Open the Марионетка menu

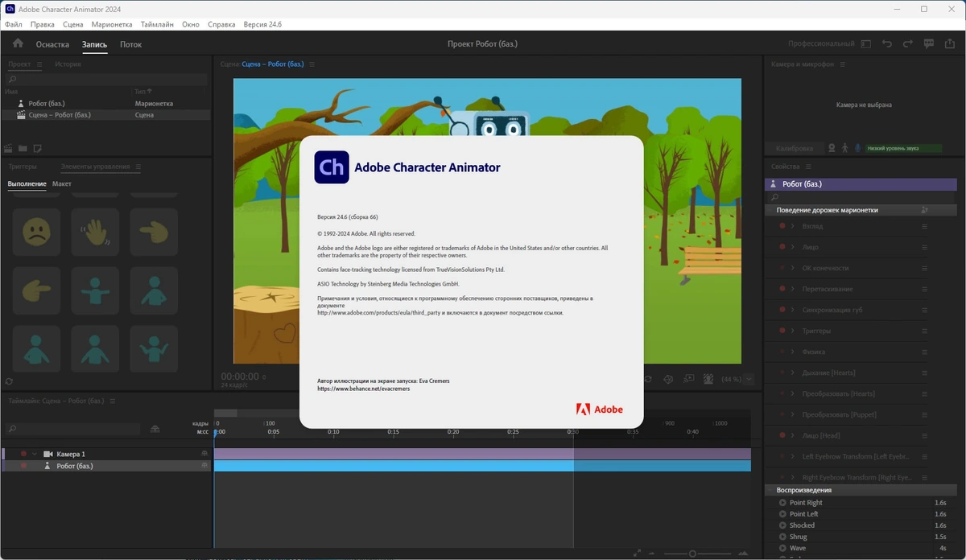coord(112,25)
